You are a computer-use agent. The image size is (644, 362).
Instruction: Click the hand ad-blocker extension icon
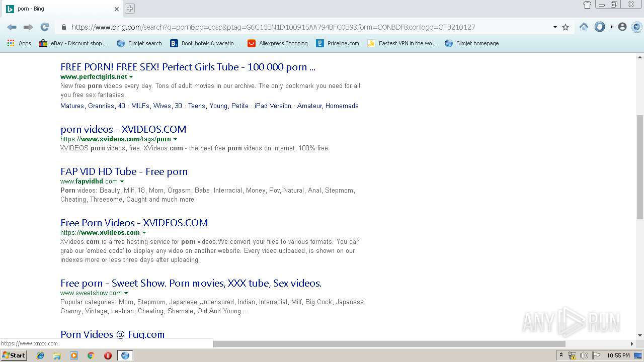click(599, 27)
